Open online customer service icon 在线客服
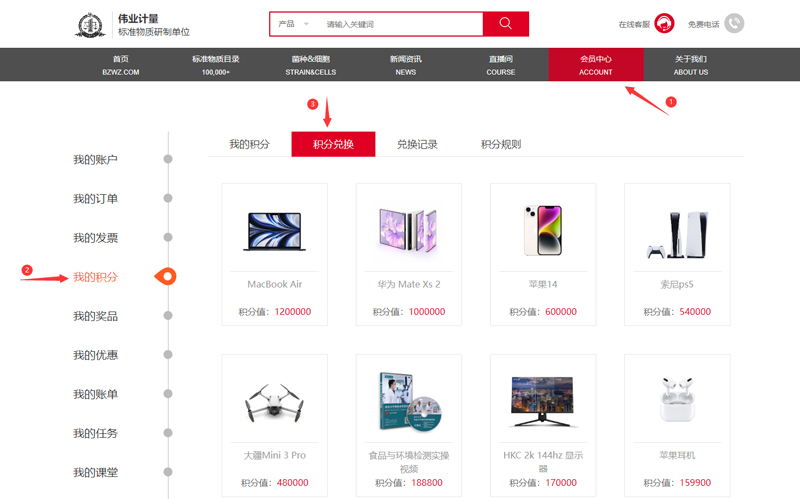 664,23
